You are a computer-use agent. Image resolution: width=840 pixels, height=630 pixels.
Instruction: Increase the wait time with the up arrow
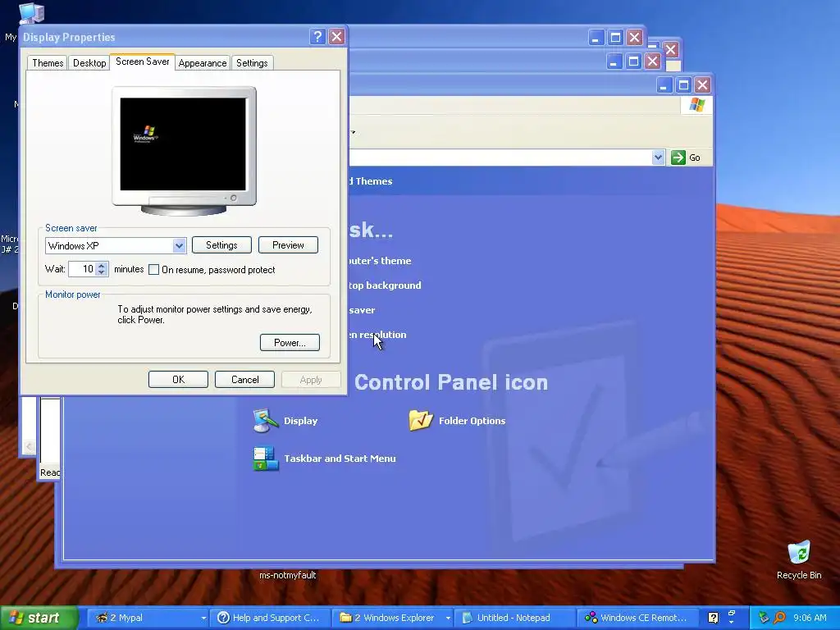(102, 265)
